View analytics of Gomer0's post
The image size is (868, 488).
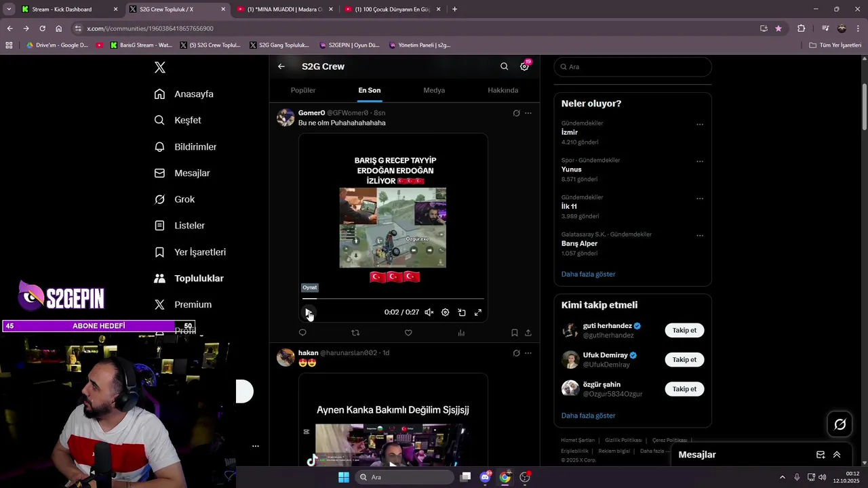461,333
